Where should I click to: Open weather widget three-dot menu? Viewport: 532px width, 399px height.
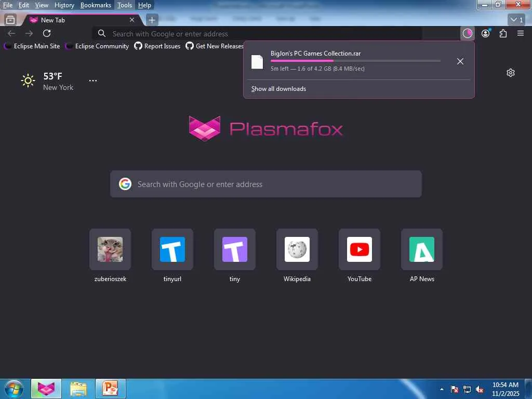(x=93, y=81)
